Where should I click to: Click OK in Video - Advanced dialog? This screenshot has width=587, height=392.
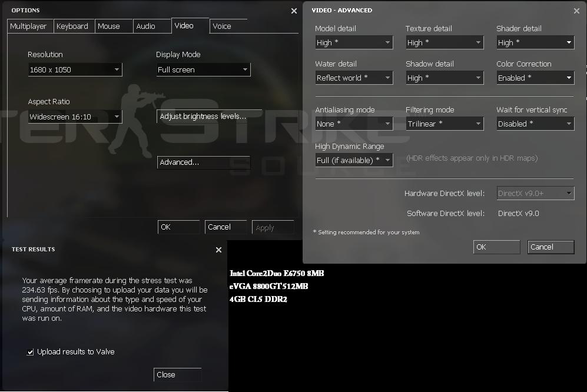496,247
